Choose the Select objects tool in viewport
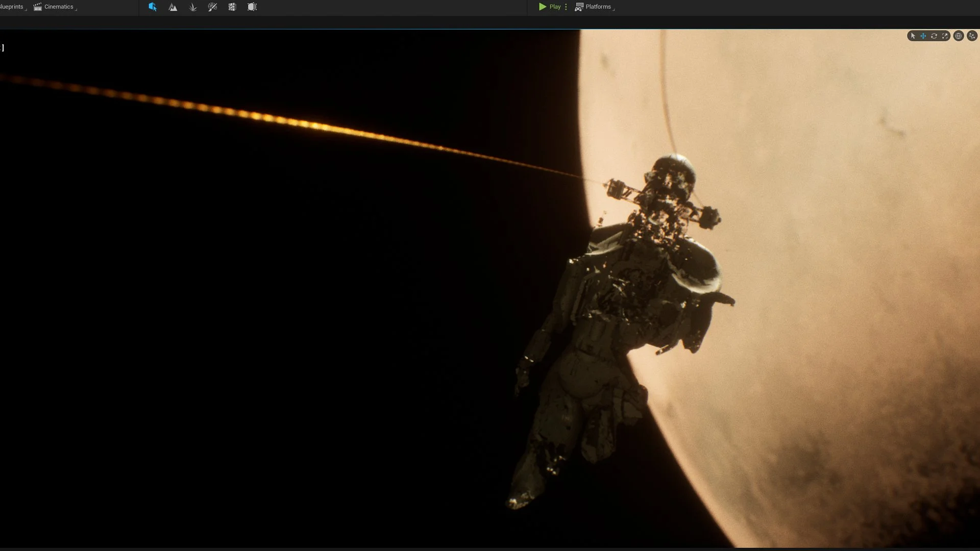Image resolution: width=980 pixels, height=551 pixels. click(913, 36)
